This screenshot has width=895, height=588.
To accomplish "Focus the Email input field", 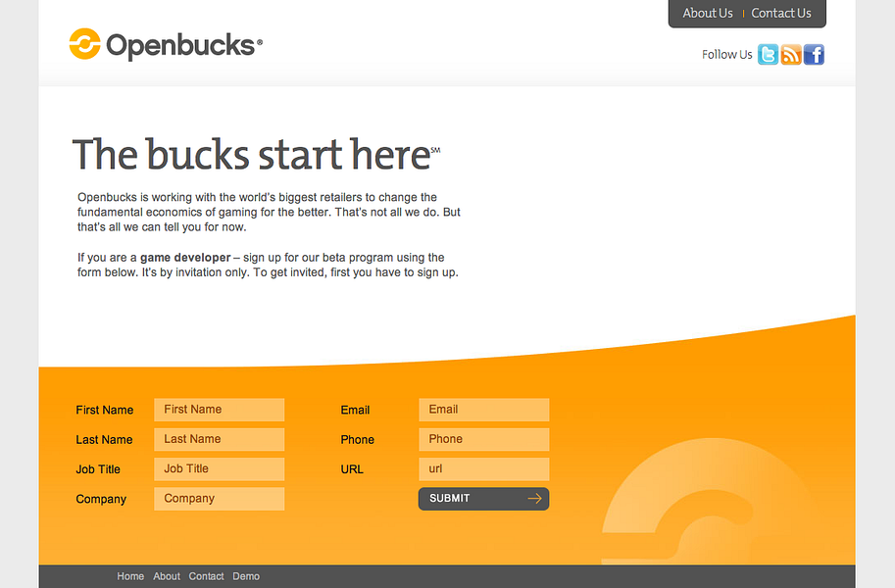I will point(484,410).
